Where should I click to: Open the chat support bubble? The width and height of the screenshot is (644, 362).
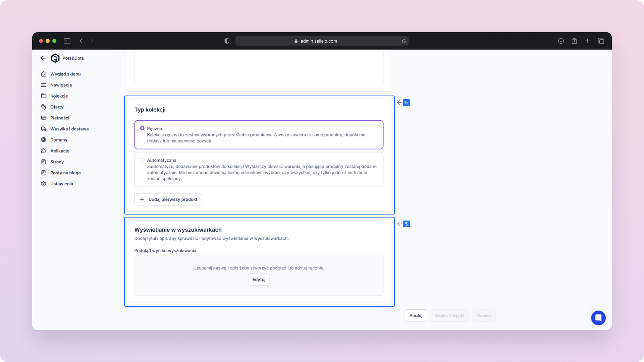point(598,318)
